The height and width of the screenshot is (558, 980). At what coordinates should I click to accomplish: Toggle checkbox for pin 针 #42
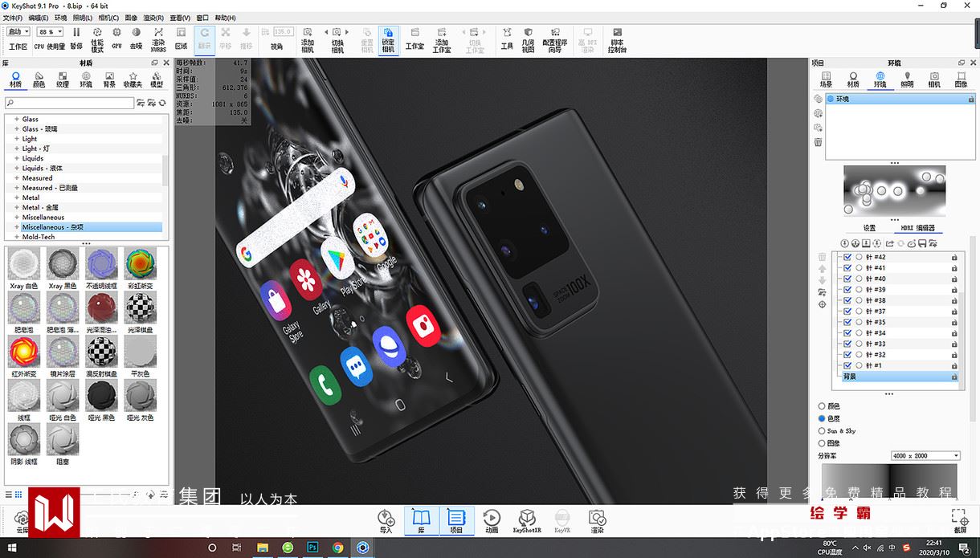[847, 257]
